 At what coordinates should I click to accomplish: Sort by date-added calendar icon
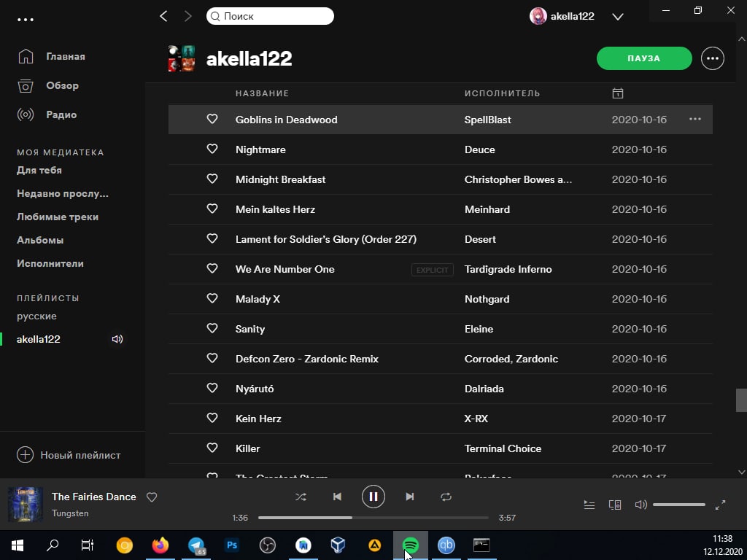click(x=617, y=93)
